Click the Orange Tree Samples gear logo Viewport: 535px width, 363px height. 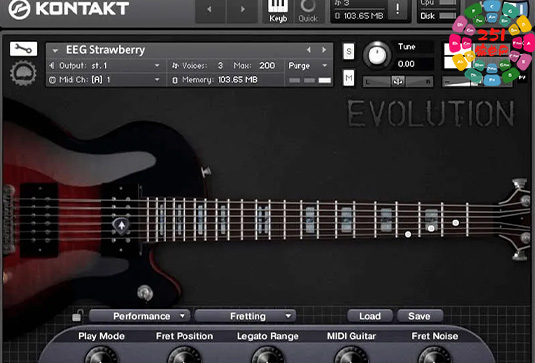pyautogui.click(x=23, y=73)
